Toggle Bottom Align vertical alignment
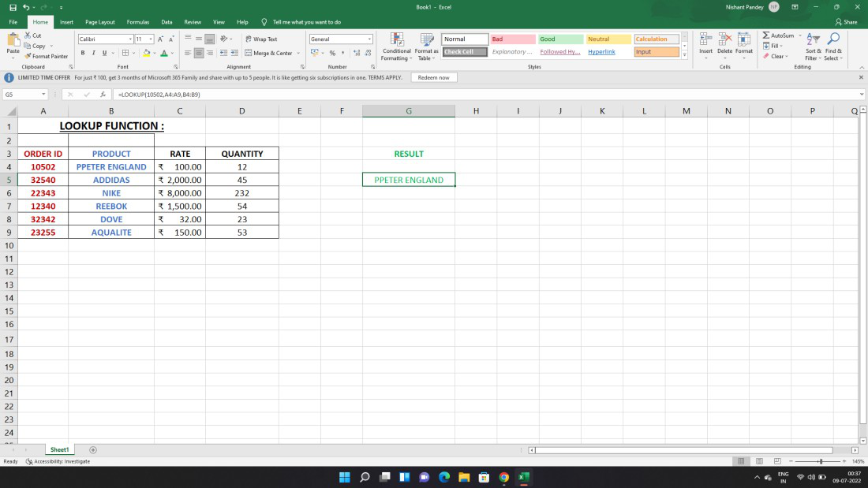This screenshot has height=488, width=868. click(x=210, y=39)
